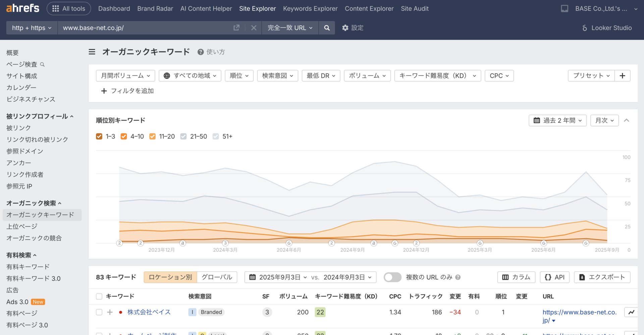Open the API button
Image resolution: width=644 pixels, height=335 pixels.
pyautogui.click(x=555, y=277)
